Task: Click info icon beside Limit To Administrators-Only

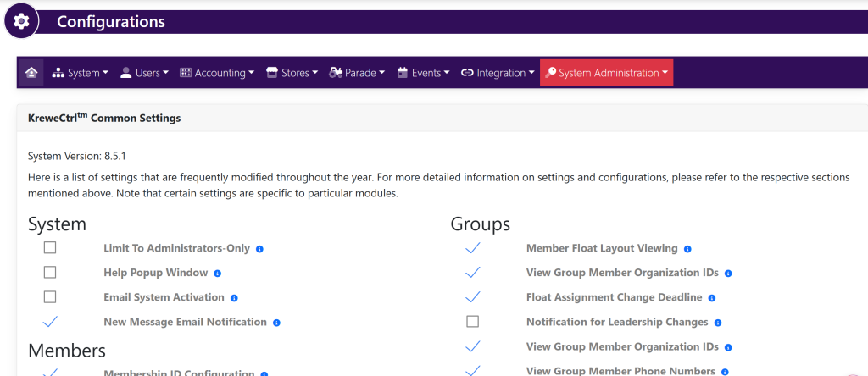Action: click(x=259, y=249)
